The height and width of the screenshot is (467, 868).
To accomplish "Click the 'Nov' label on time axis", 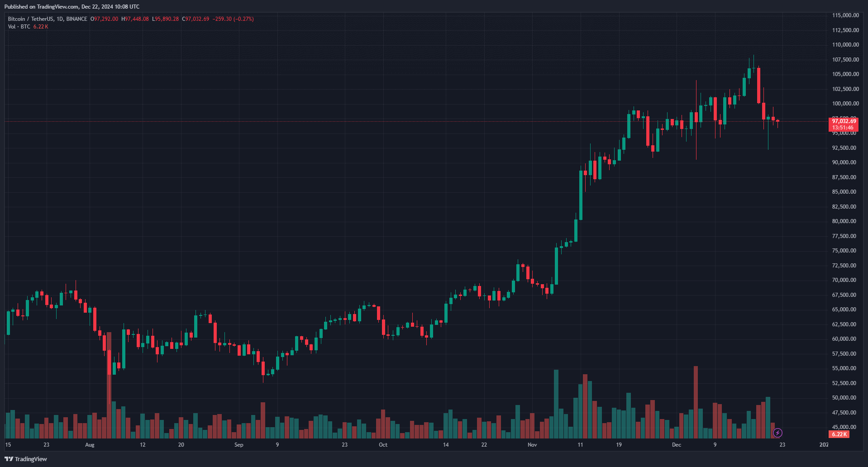I will 532,445.
